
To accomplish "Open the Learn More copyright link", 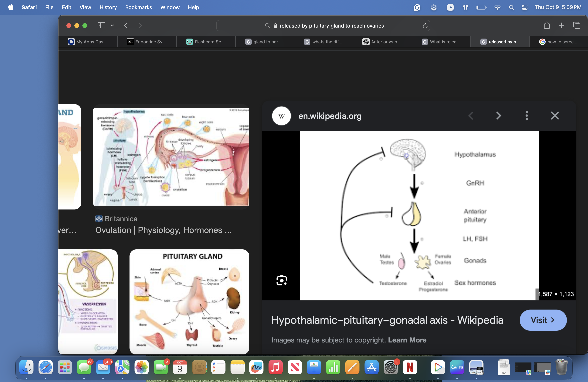I will tap(407, 340).
